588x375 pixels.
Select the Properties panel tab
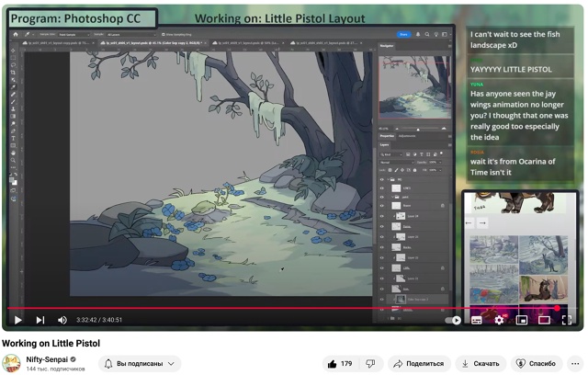coord(387,136)
